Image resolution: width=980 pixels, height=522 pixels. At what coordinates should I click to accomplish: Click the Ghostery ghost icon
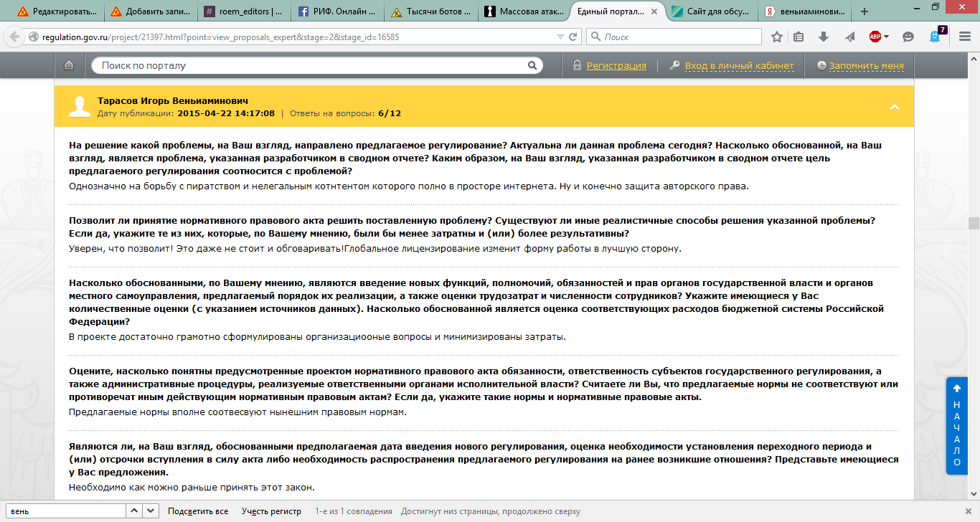[x=935, y=37]
